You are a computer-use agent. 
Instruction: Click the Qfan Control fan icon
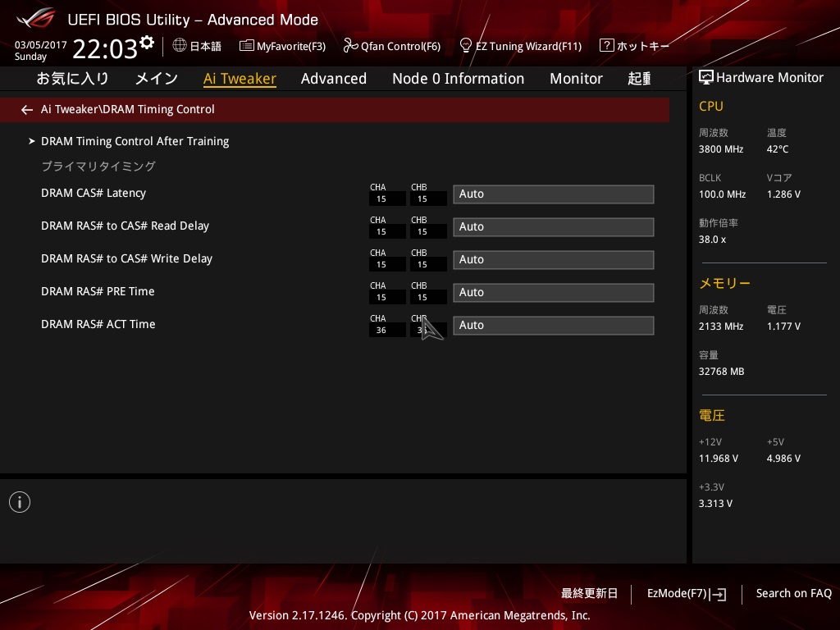pyautogui.click(x=350, y=46)
